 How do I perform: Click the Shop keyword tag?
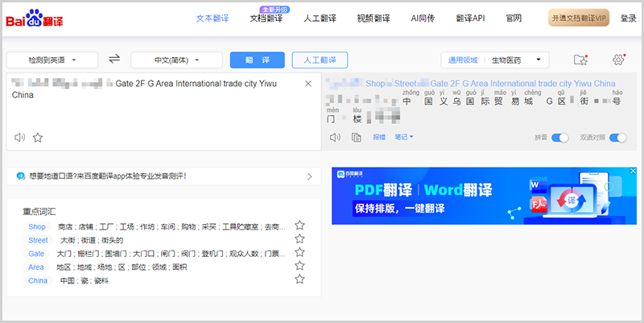[37, 226]
